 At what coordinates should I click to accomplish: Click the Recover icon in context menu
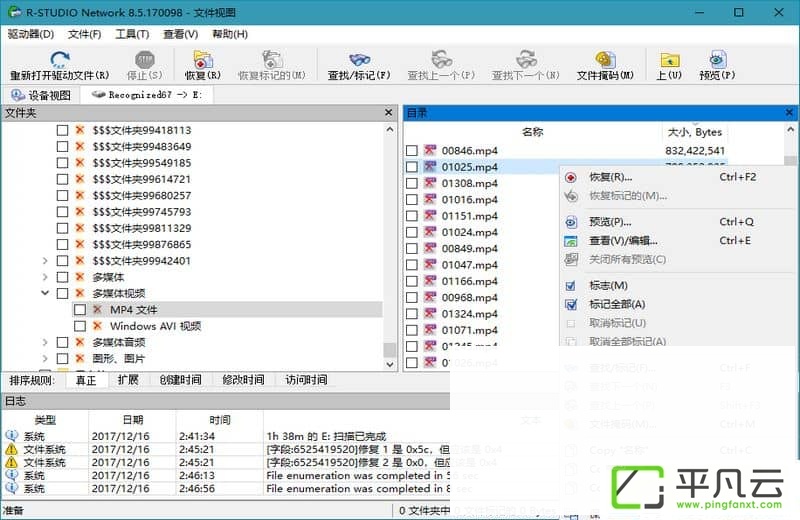(x=571, y=178)
